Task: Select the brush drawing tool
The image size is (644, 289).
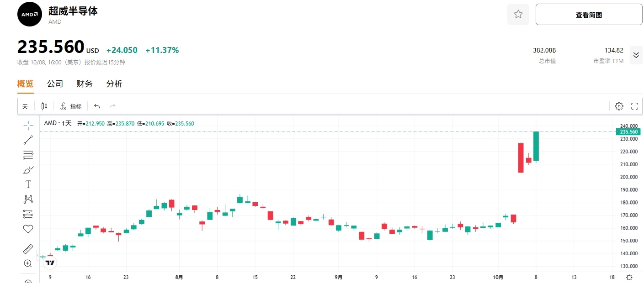Action: 28,170
